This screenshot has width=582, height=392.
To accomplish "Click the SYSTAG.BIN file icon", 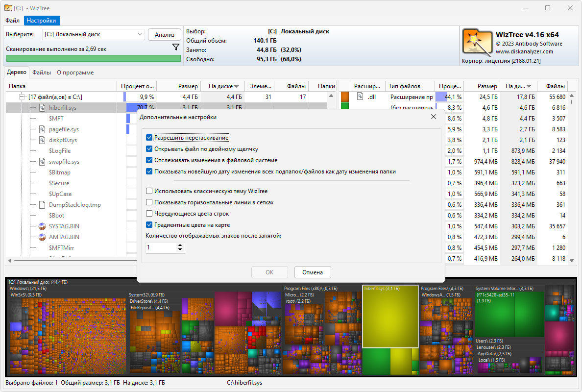I will [42, 226].
